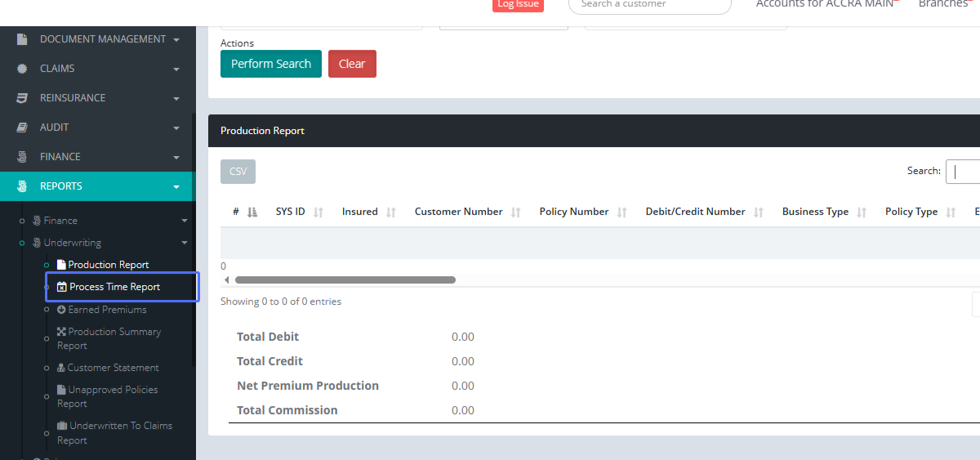980x460 pixels.
Task: Click the Audit sidebar icon
Action: click(22, 127)
